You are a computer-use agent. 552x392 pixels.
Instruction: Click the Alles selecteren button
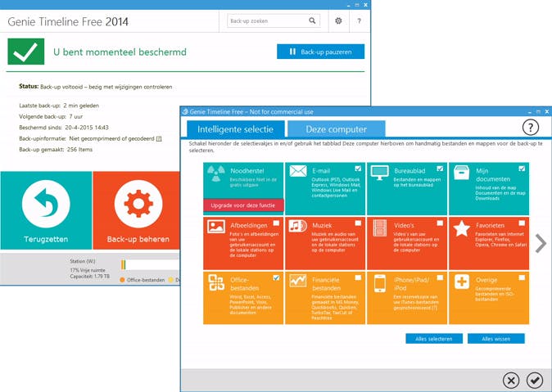point(434,339)
